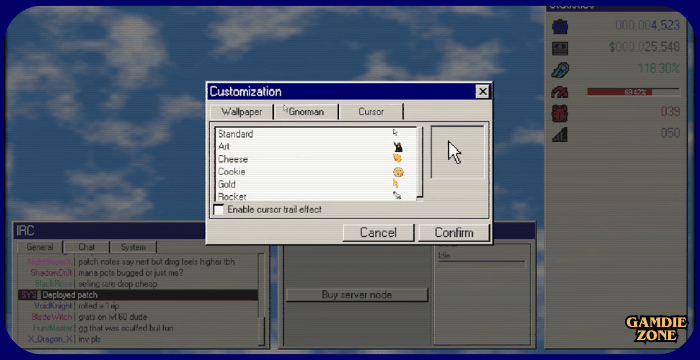Enable cursor trail effect checkbox
The image size is (700, 360).
[x=219, y=209]
